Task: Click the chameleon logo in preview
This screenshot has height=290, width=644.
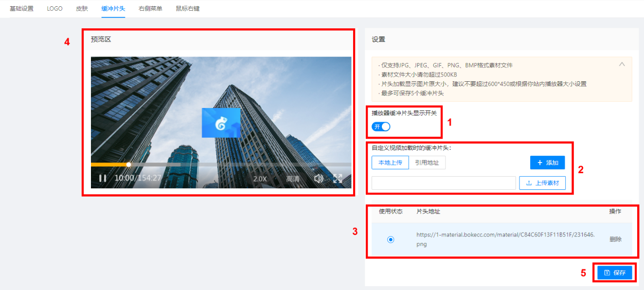Action: pos(221,123)
